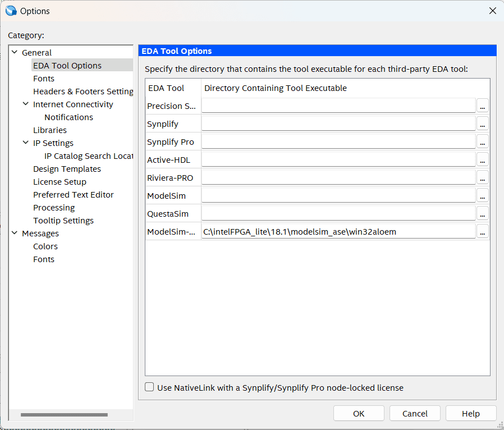Screen dimensions: 504x430
Task: Open Help for this dialog
Action: 471,413
